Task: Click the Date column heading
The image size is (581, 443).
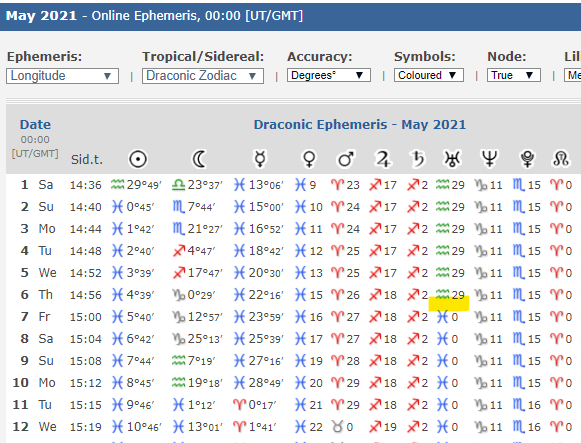Action: coord(35,124)
